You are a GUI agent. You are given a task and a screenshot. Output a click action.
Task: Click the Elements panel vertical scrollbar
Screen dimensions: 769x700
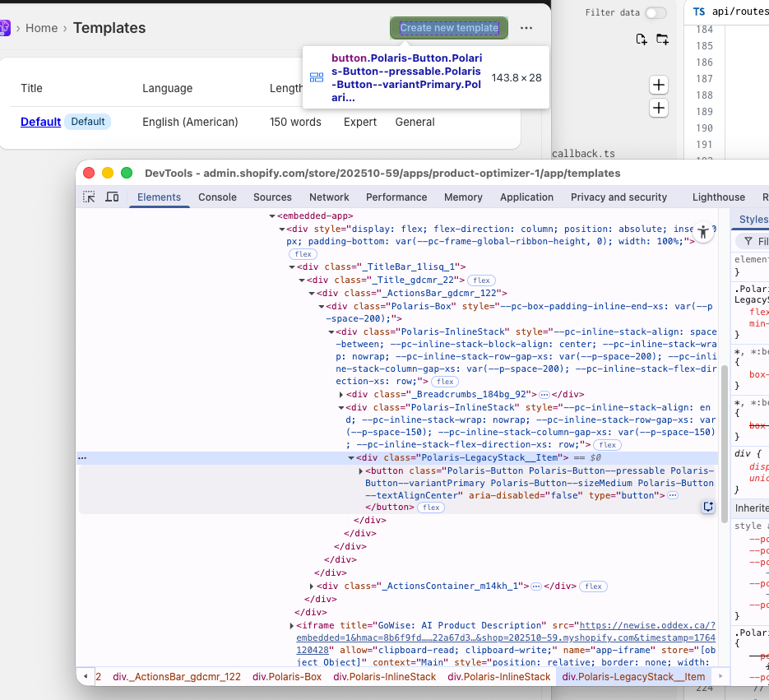(x=724, y=444)
